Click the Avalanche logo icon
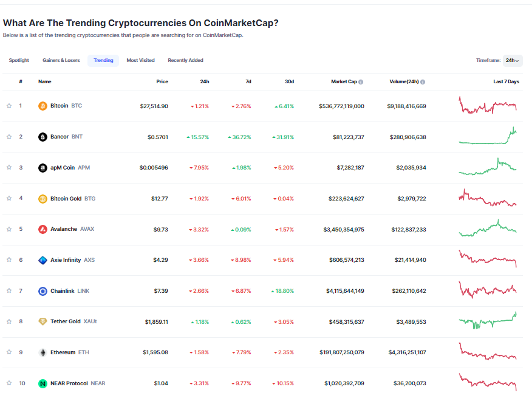 point(43,229)
